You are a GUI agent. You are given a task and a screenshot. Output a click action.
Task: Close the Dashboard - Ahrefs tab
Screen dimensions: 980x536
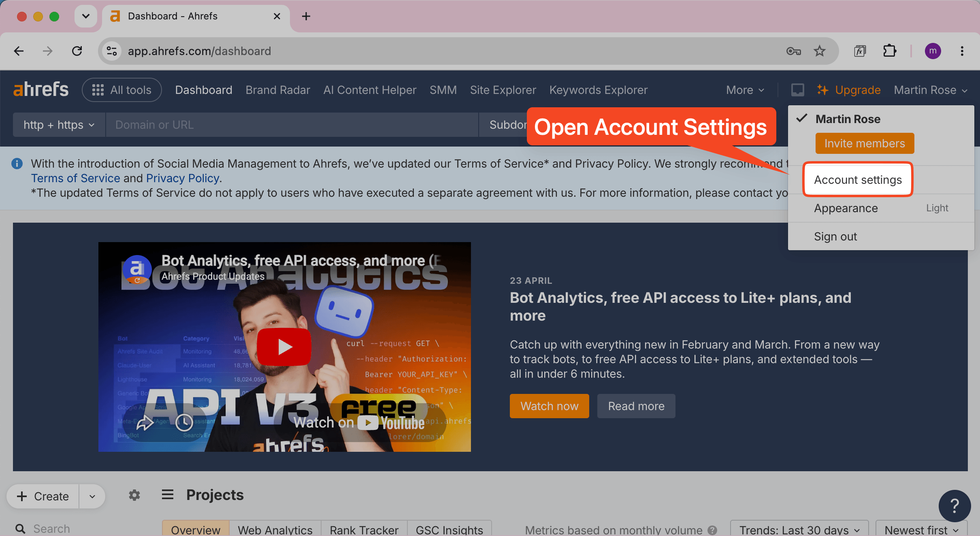[x=277, y=16]
